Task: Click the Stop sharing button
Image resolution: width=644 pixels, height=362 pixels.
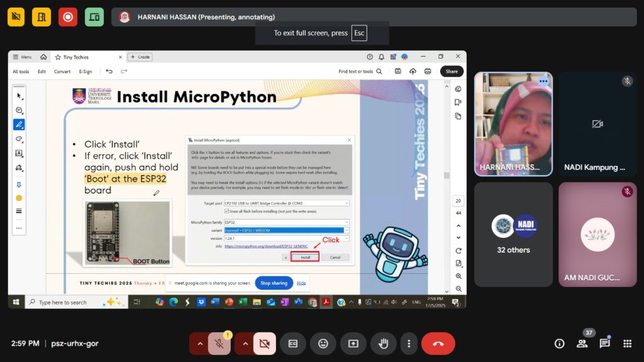Action: point(274,283)
